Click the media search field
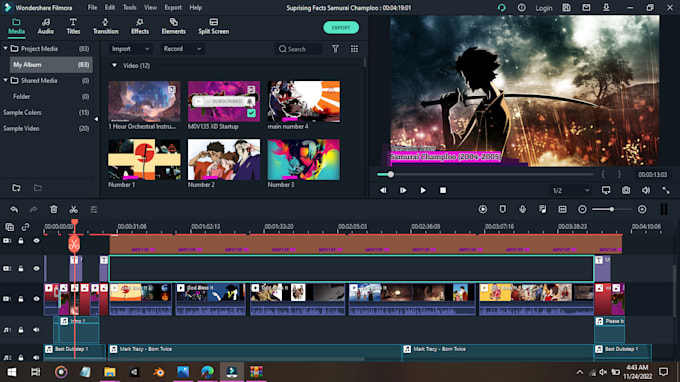 299,49
